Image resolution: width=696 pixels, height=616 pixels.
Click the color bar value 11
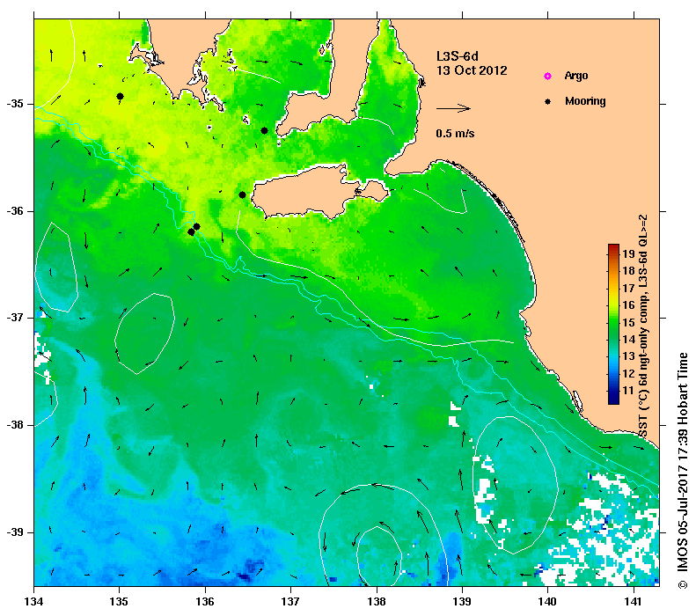click(628, 391)
